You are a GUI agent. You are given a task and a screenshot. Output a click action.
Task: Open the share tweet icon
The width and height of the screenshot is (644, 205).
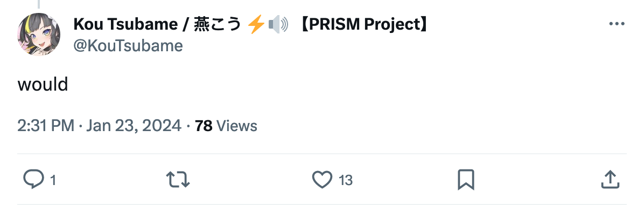click(x=610, y=180)
